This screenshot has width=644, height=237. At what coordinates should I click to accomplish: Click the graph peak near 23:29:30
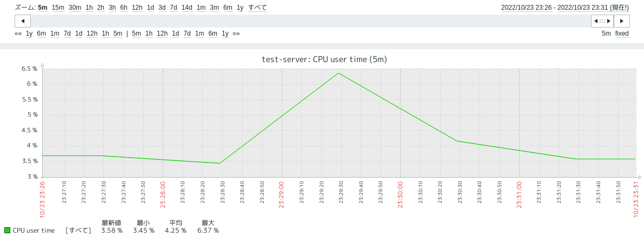pyautogui.click(x=338, y=73)
